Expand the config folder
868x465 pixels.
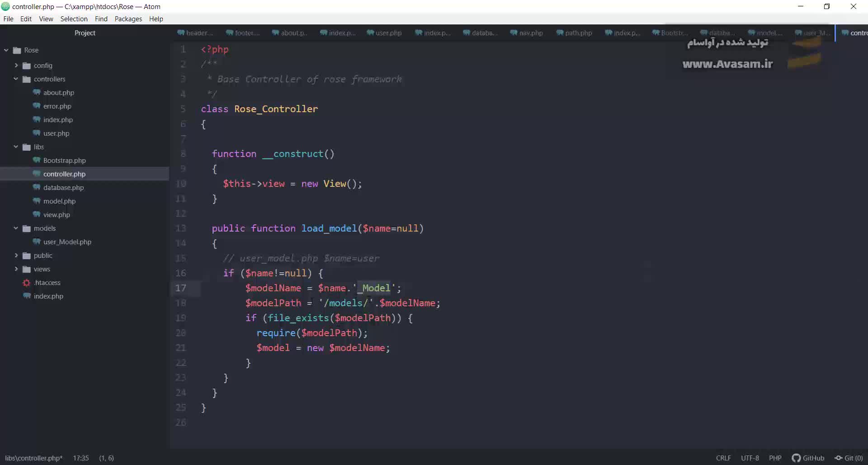click(16, 66)
